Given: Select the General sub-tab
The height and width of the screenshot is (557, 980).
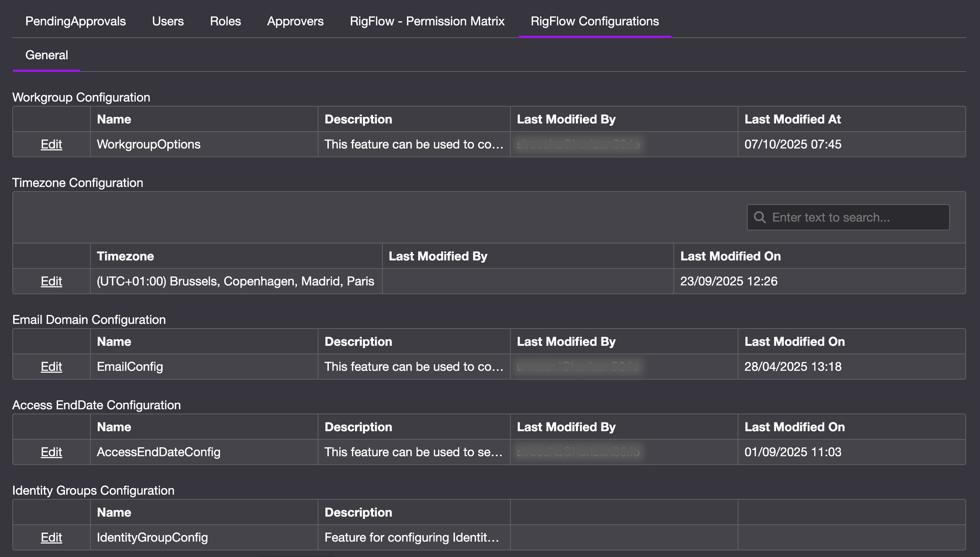Looking at the screenshot, I should [47, 55].
